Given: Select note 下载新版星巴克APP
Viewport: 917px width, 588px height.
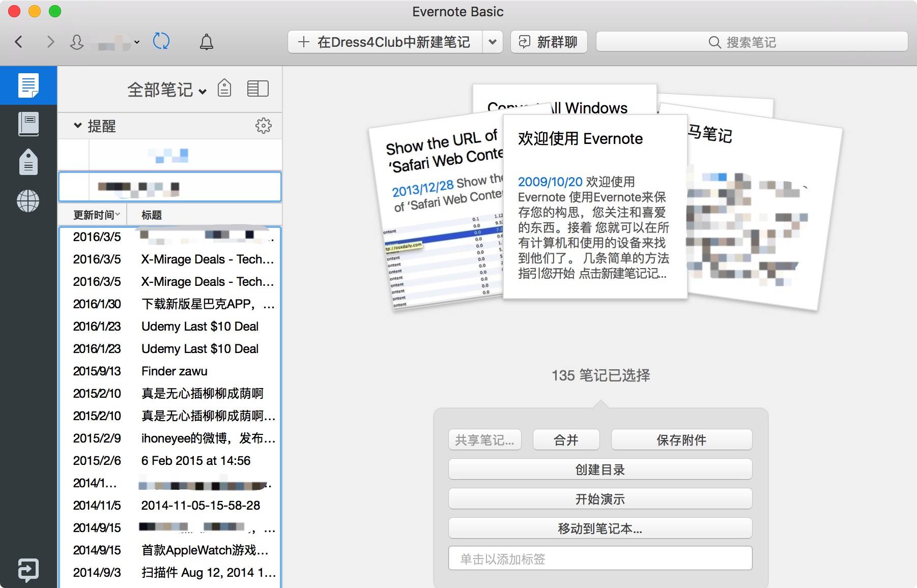Looking at the screenshot, I should pos(170,304).
